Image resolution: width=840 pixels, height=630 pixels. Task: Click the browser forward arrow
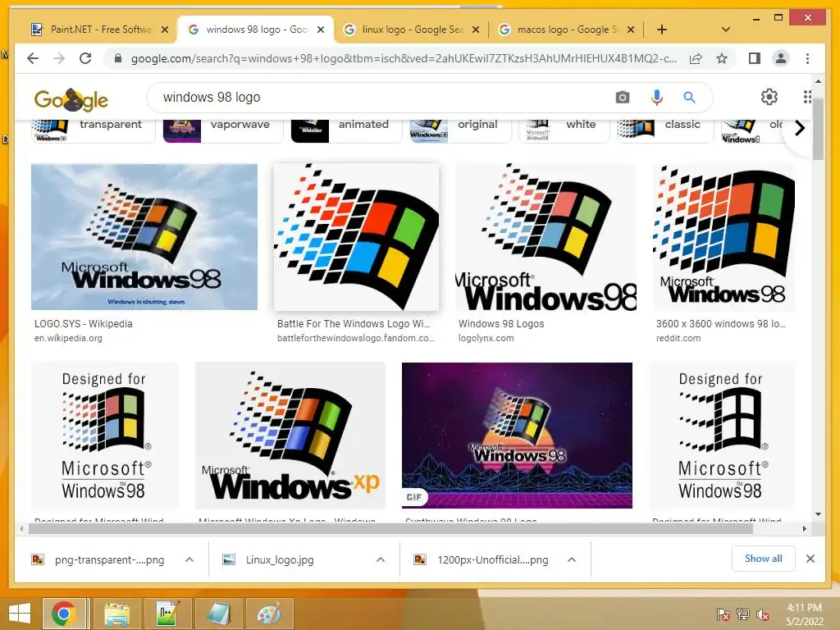coord(59,58)
